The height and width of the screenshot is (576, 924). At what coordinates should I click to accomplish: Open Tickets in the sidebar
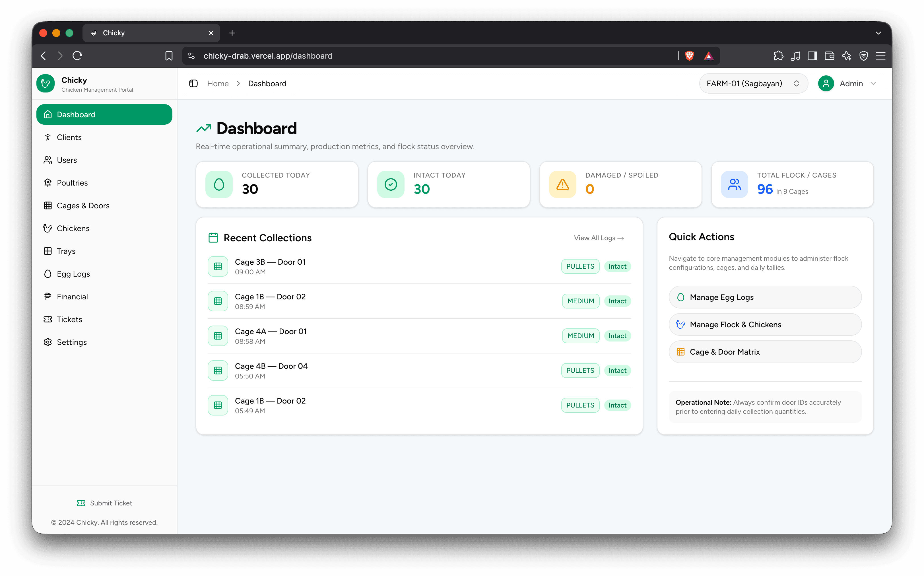(x=104, y=319)
